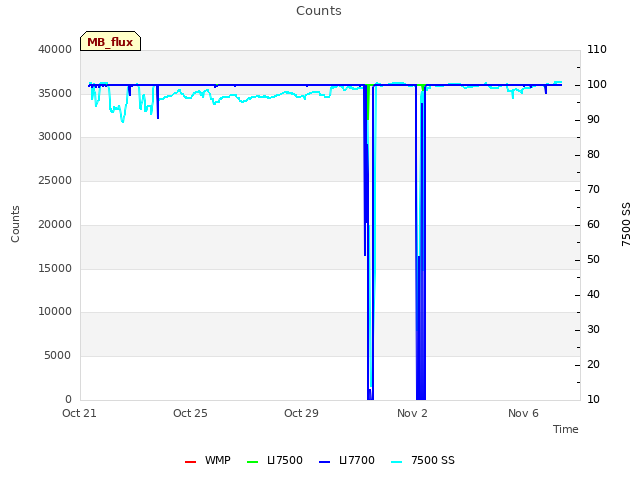Image resolution: width=640 pixels, height=480 pixels.
Task: Click the 30 right axis tick label
Action: [593, 330]
